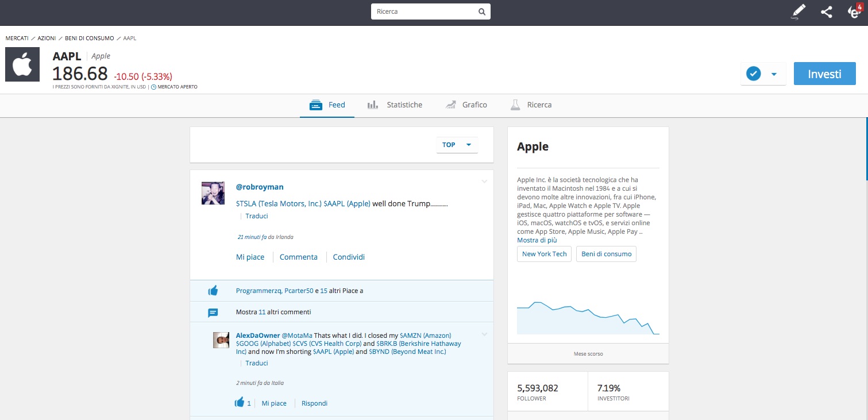Screen dimensions: 868x420
Task: Open the watchlist dropdown arrow
Action: [x=774, y=74]
